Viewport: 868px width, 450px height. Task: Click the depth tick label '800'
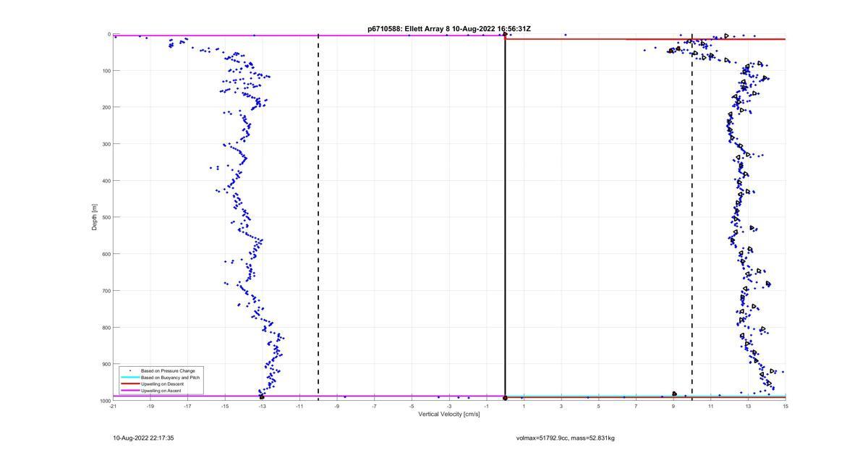[x=106, y=327]
